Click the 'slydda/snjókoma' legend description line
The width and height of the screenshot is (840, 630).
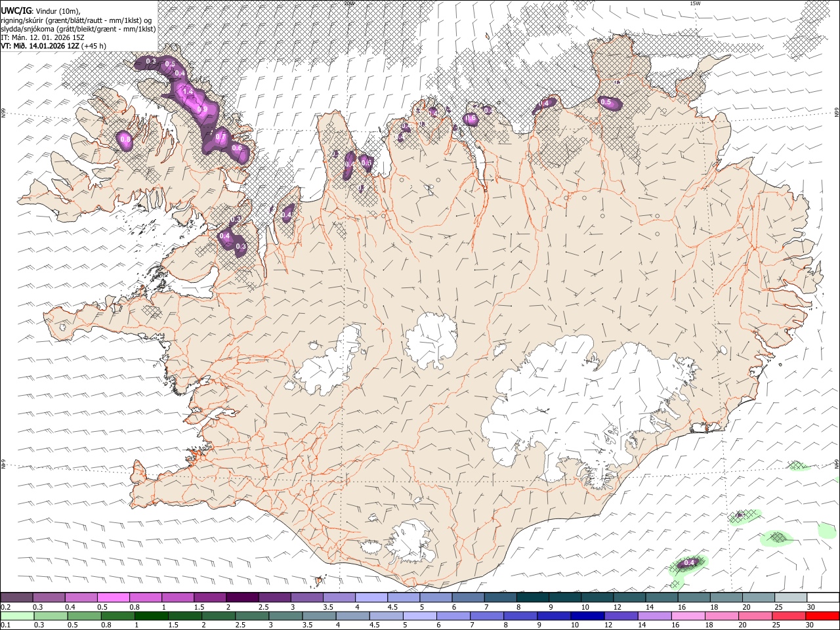click(x=78, y=29)
